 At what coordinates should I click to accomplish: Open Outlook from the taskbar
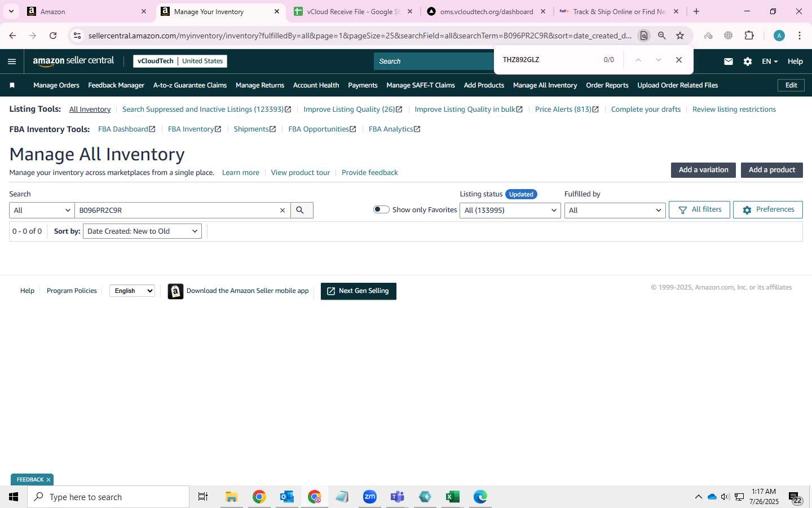(x=286, y=497)
